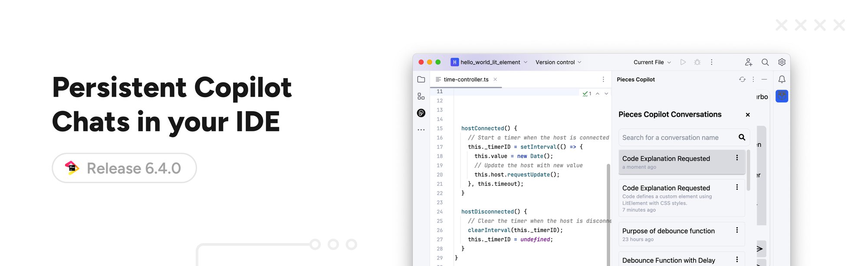Open editor tab options menu
Image resolution: width=868 pixels, height=266 pixels.
tap(603, 79)
